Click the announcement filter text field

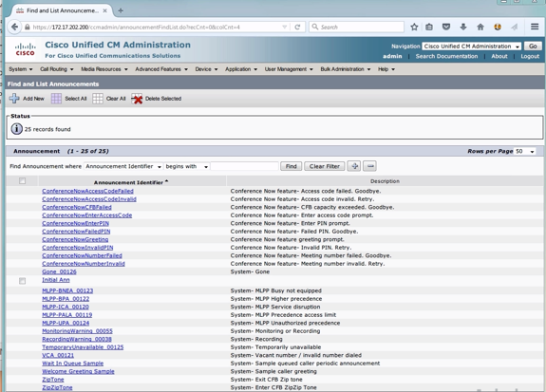pos(244,166)
